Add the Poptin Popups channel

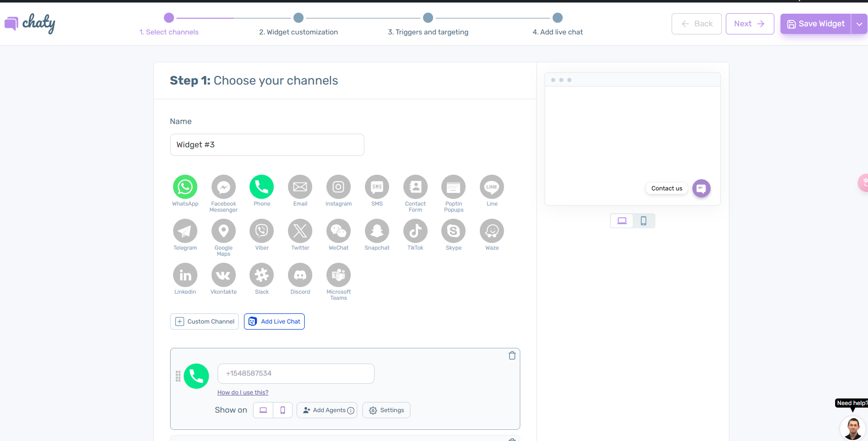(x=453, y=187)
